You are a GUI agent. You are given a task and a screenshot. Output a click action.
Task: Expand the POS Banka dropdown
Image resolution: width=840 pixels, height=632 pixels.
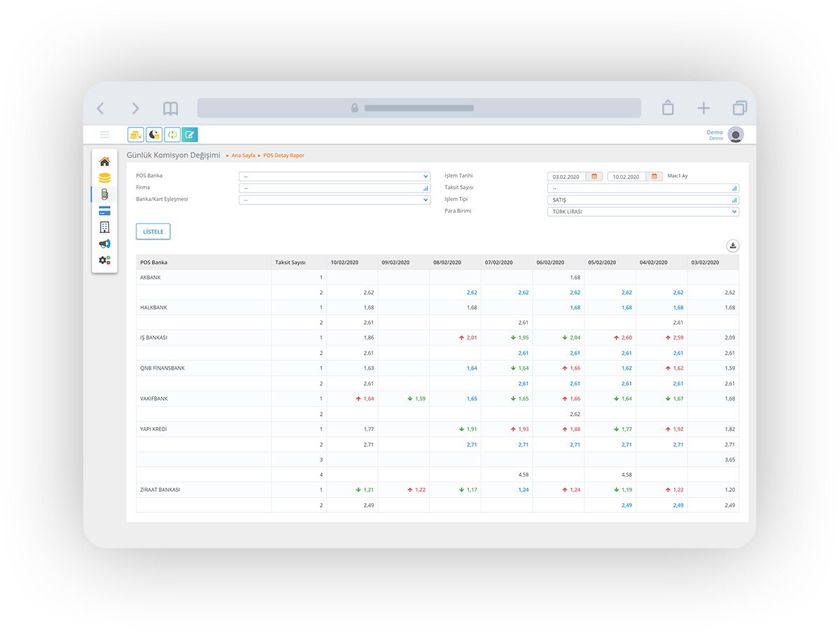click(335, 176)
